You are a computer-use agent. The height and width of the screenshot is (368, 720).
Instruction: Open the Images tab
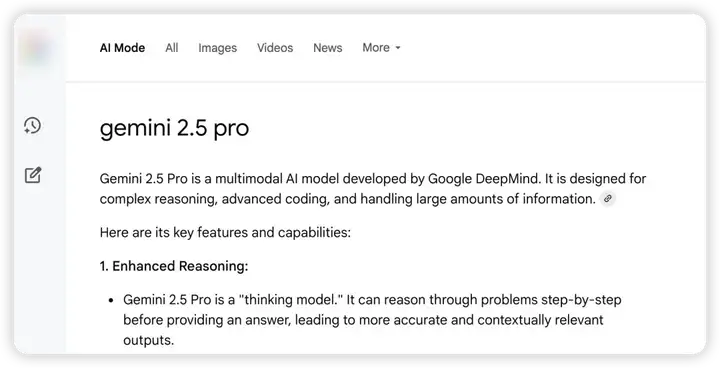click(x=218, y=48)
